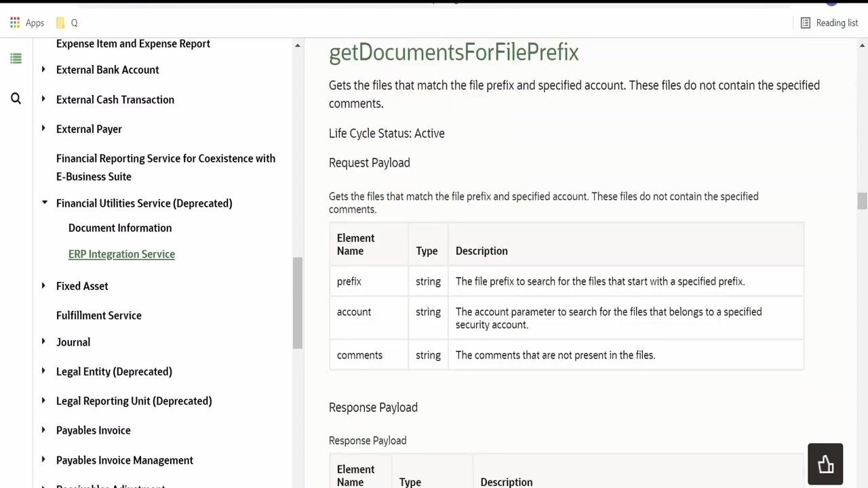Image resolution: width=868 pixels, height=488 pixels.
Task: Click the comments row description text
Action: [555, 355]
